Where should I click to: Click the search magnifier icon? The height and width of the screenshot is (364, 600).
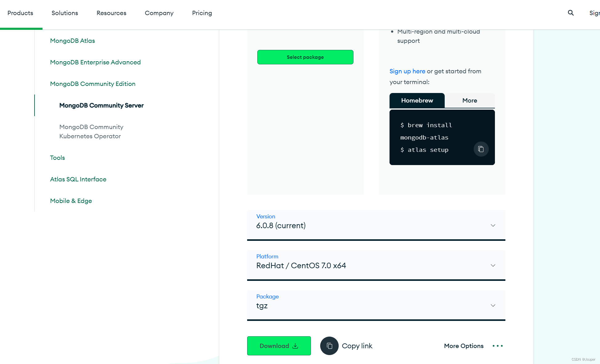tap(570, 13)
